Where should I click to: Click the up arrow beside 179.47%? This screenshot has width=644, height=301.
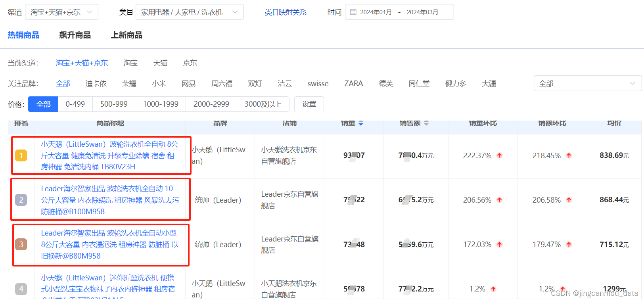point(569,245)
